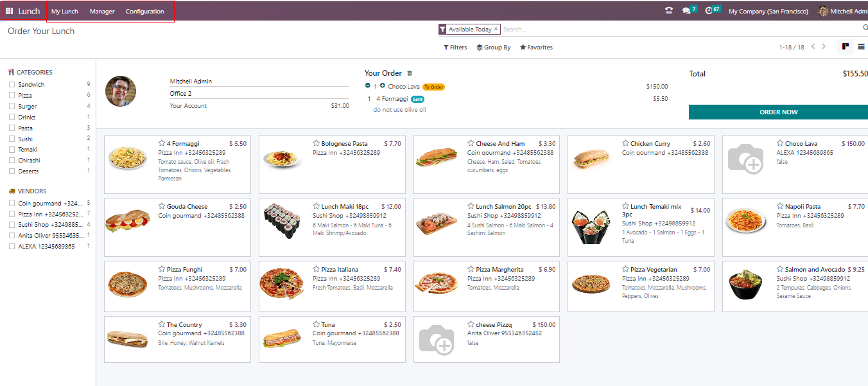Mark 4 Formaggi as favorite star
This screenshot has width=868, height=386.
(x=162, y=143)
